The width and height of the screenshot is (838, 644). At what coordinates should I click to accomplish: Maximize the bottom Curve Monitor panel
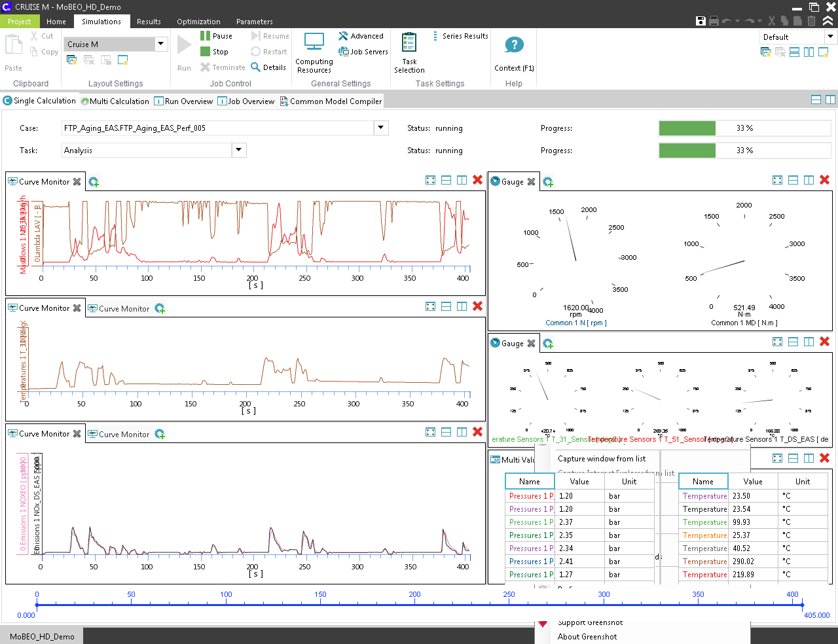pyautogui.click(x=430, y=432)
